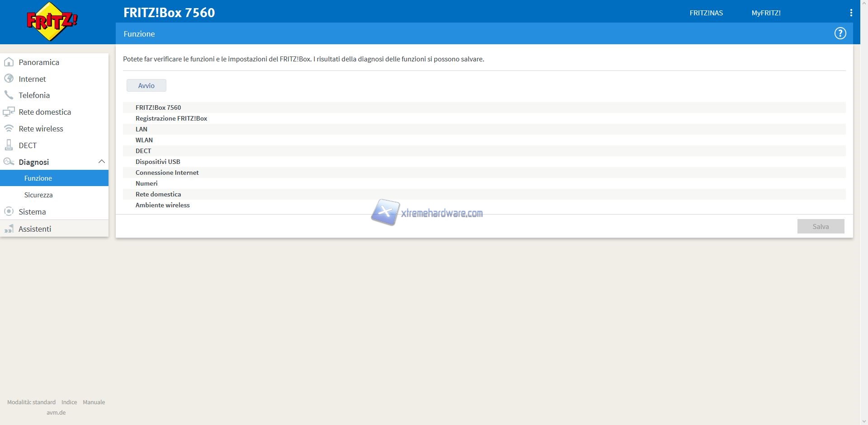This screenshot has height=425, width=868.
Task: Click the Sistema icon in sidebar
Action: click(9, 212)
